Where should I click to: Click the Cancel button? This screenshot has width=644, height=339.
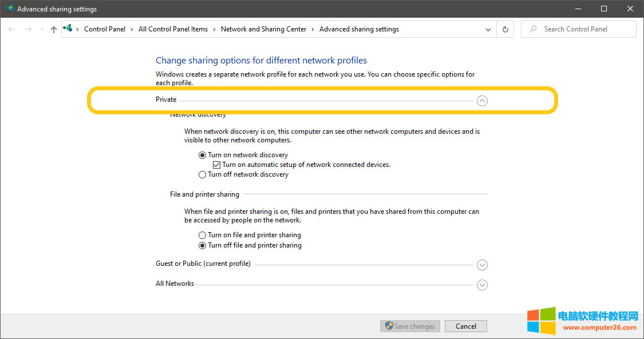pyautogui.click(x=465, y=326)
